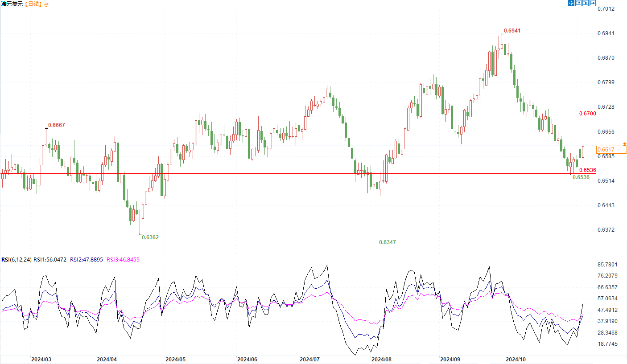Image resolution: width=627 pixels, height=364 pixels.
Task: Click the 0.6941 high price marker
Action: (512, 31)
